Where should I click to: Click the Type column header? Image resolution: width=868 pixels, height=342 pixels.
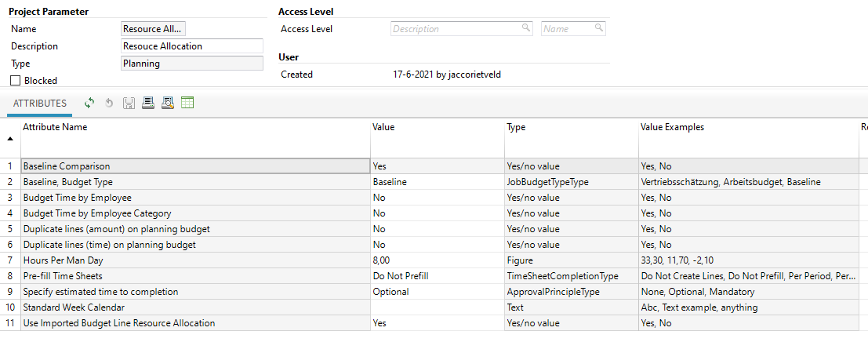point(516,127)
